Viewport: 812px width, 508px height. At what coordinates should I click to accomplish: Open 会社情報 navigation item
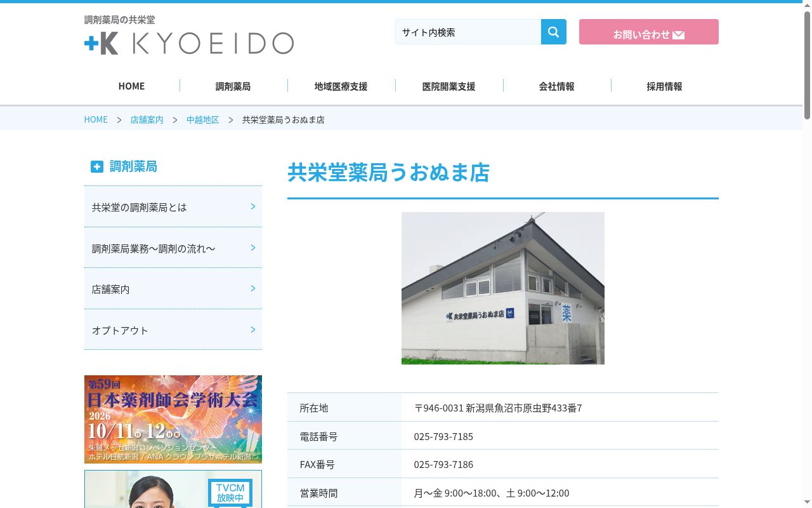coord(556,86)
